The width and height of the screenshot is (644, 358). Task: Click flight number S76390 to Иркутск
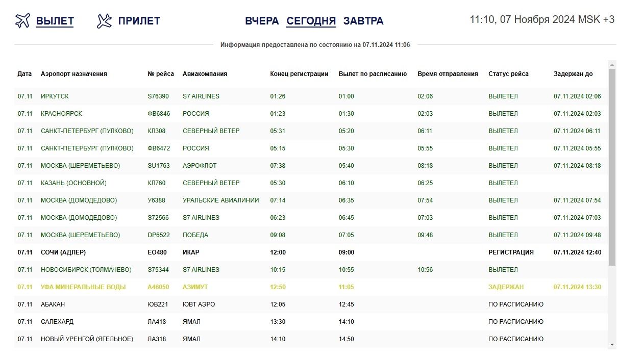pos(158,96)
